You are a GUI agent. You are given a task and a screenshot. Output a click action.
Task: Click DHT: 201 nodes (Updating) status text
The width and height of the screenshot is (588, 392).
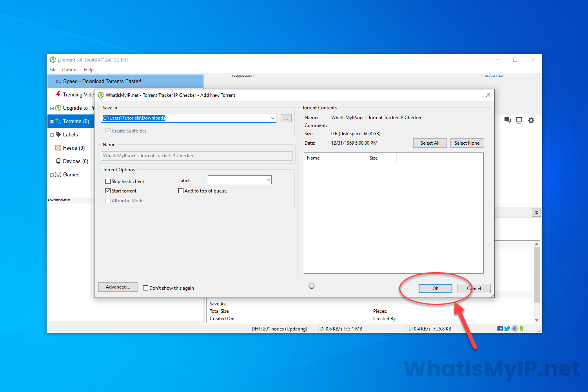click(x=279, y=329)
